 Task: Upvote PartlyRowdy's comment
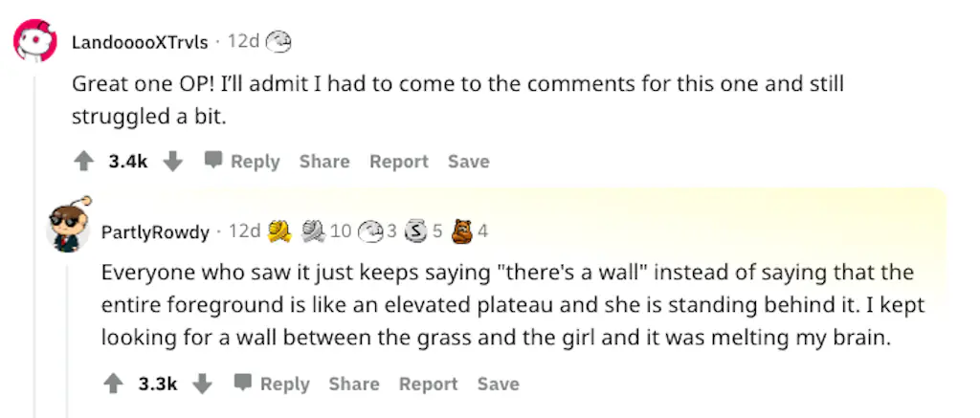point(113,384)
